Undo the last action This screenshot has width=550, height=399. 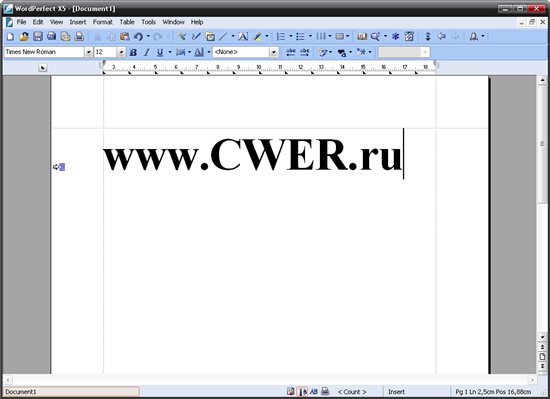tap(138, 36)
